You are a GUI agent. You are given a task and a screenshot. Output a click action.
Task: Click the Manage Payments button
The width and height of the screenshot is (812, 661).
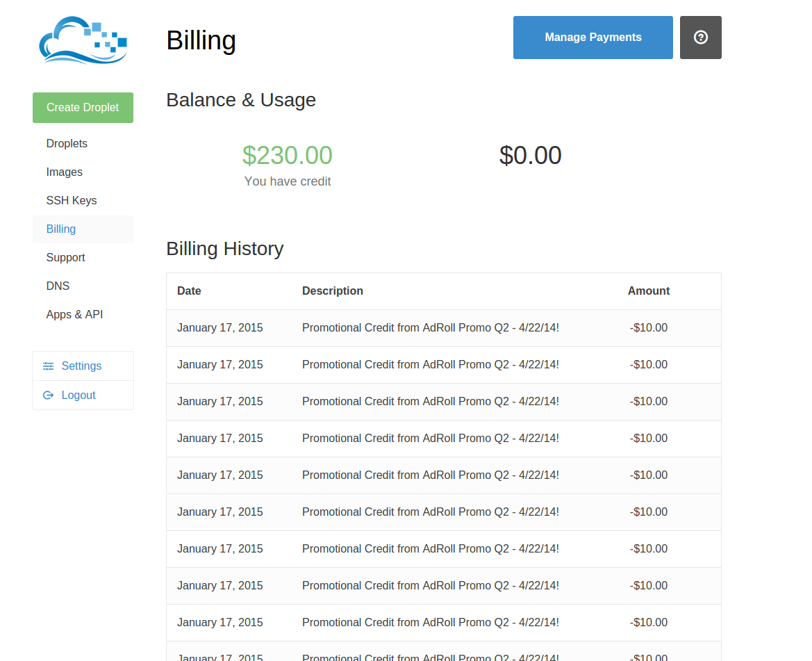click(x=593, y=38)
